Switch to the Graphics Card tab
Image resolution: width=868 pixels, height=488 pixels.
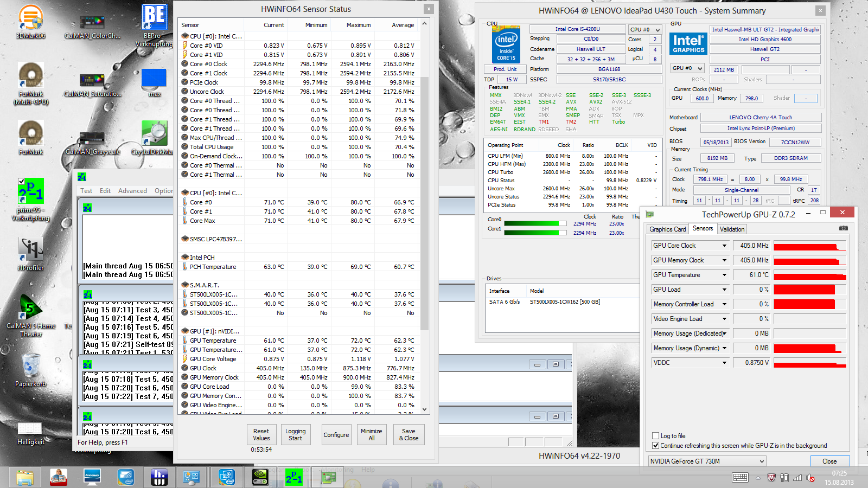point(667,229)
